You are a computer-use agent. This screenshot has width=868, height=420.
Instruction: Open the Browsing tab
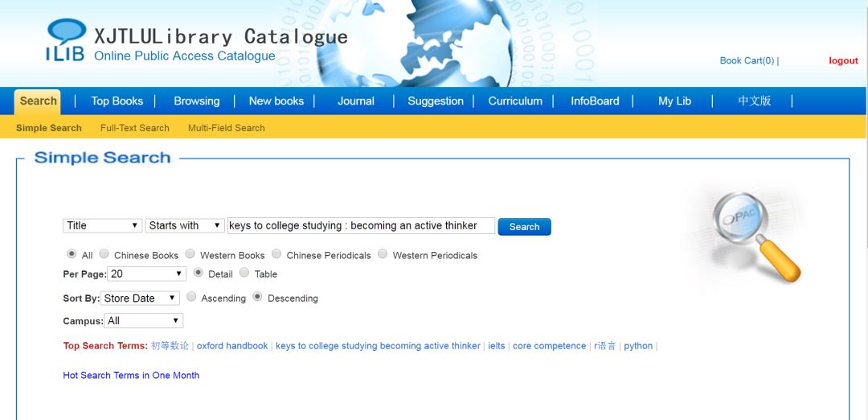[197, 101]
